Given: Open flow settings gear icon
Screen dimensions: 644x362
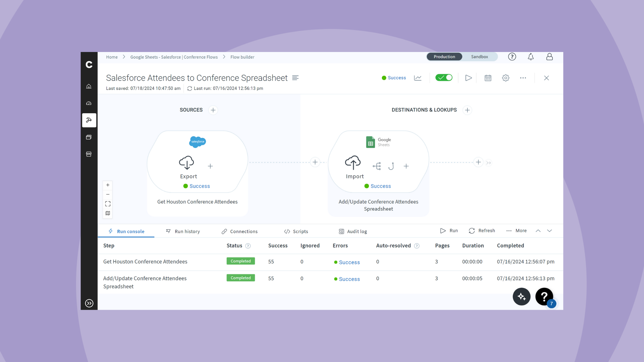Looking at the screenshot, I should pyautogui.click(x=506, y=78).
